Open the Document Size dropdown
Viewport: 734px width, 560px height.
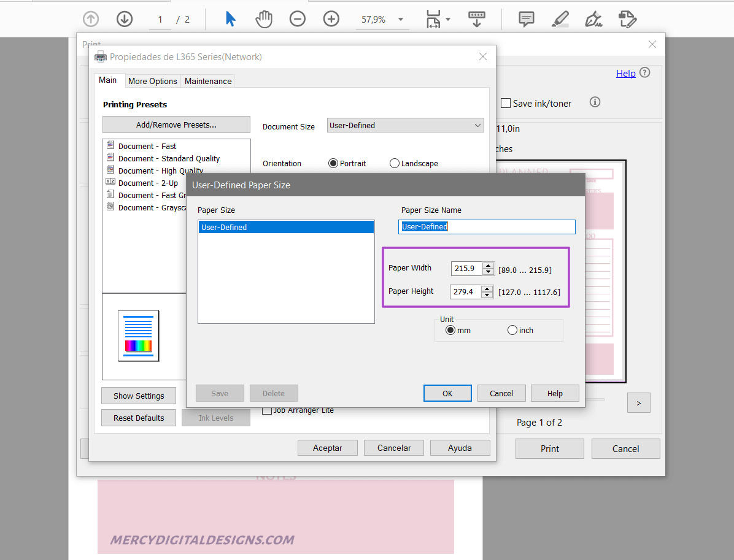pyautogui.click(x=405, y=125)
